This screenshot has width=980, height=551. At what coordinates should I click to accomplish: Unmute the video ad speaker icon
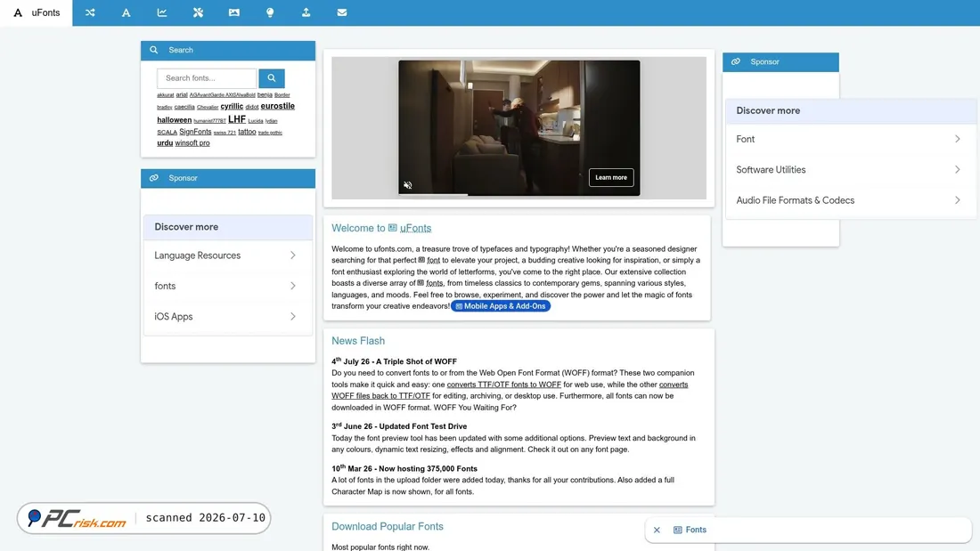tap(407, 185)
